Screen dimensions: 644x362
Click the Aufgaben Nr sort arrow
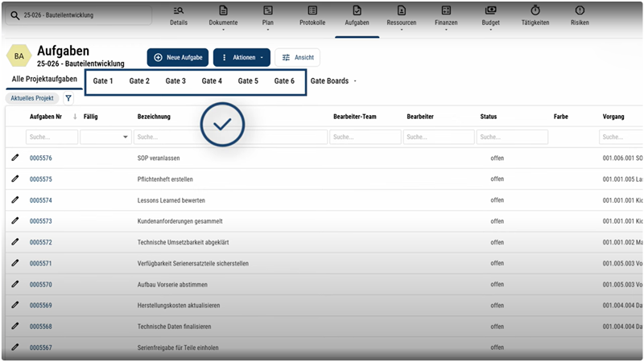[75, 117]
